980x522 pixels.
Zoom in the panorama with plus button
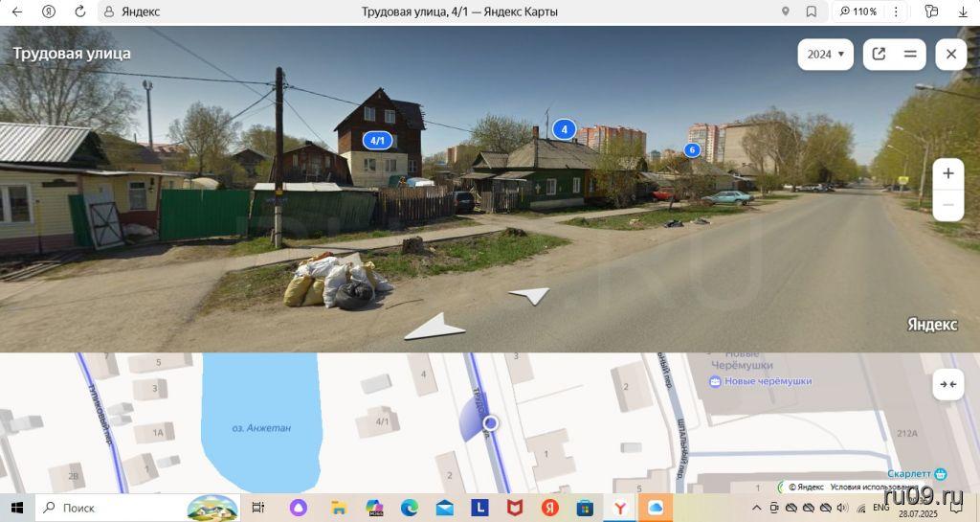948,173
